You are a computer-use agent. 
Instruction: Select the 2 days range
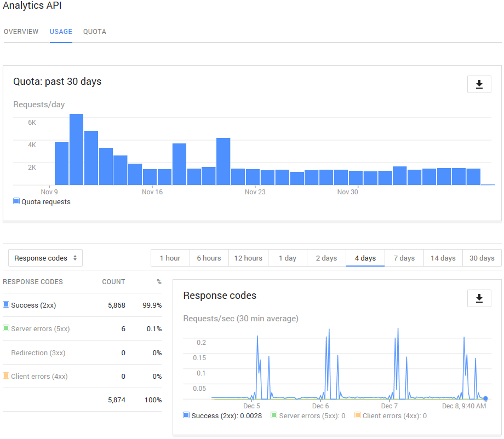point(327,258)
